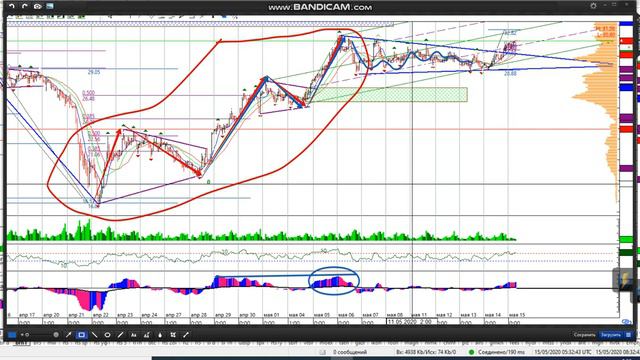
Task: Click the camera screenshot icon
Action: tap(38, 6)
